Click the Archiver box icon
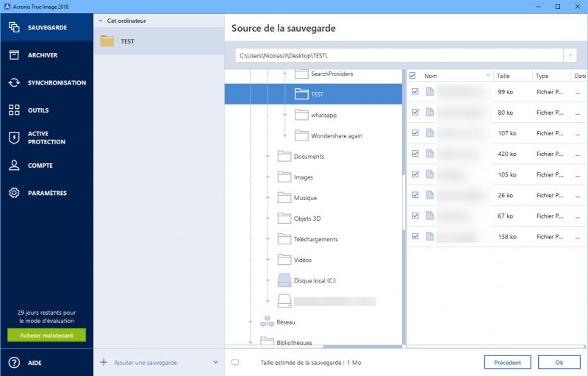 click(x=14, y=54)
